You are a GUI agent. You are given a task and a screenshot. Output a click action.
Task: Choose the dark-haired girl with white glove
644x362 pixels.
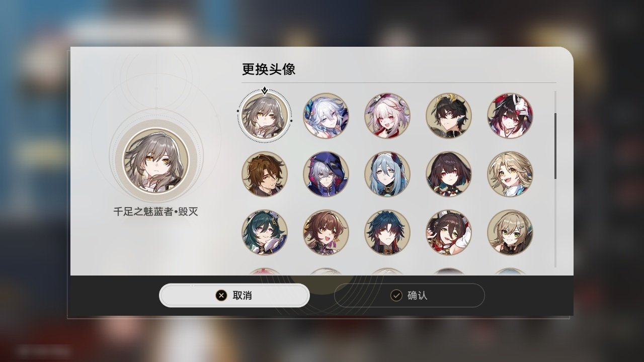click(x=449, y=232)
